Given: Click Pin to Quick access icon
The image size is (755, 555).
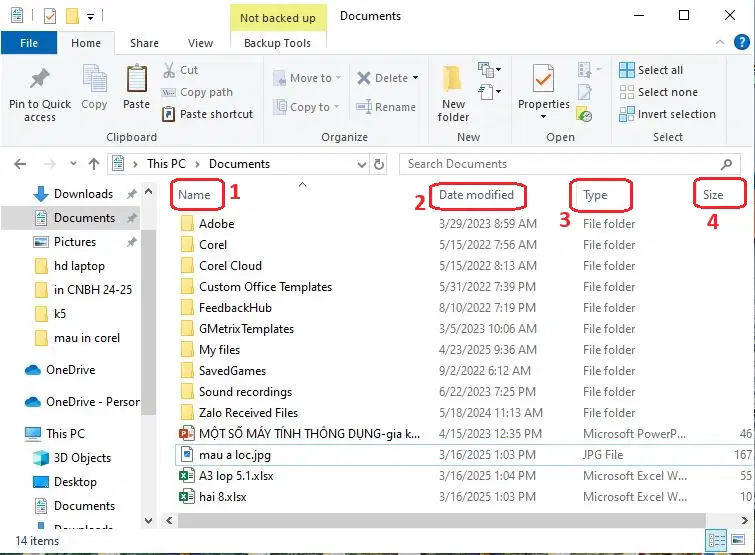Looking at the screenshot, I should (39, 79).
